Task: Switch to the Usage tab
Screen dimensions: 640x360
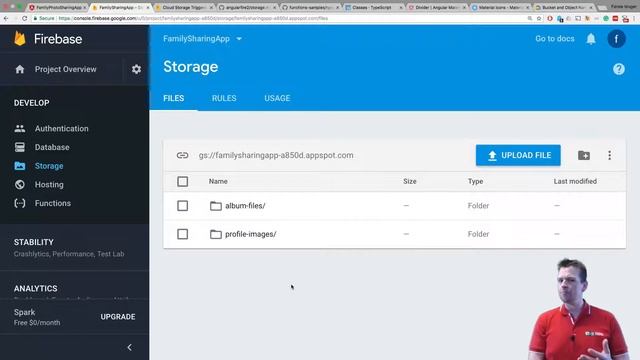Action: click(277, 98)
